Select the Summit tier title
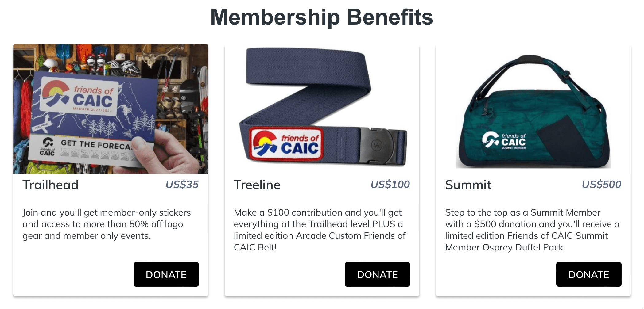The height and width of the screenshot is (309, 644). click(x=468, y=185)
